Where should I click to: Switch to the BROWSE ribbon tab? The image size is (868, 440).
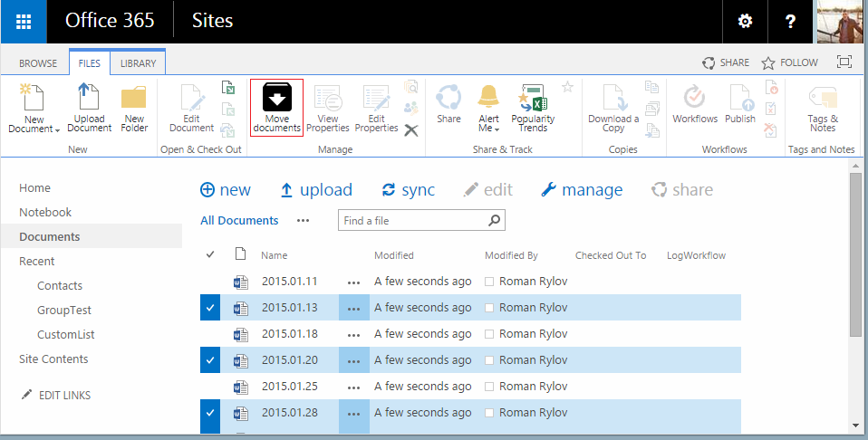click(38, 63)
